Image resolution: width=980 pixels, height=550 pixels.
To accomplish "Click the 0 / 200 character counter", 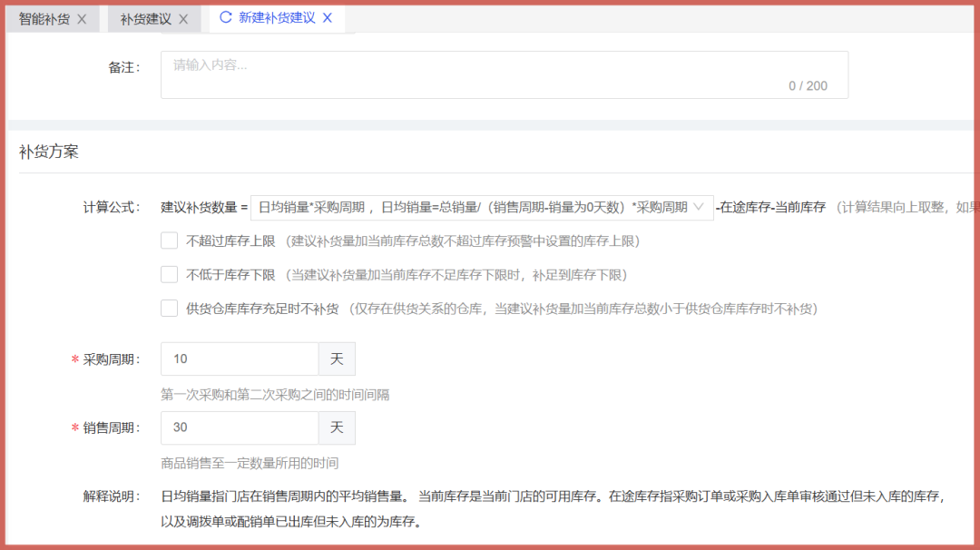I will click(808, 86).
